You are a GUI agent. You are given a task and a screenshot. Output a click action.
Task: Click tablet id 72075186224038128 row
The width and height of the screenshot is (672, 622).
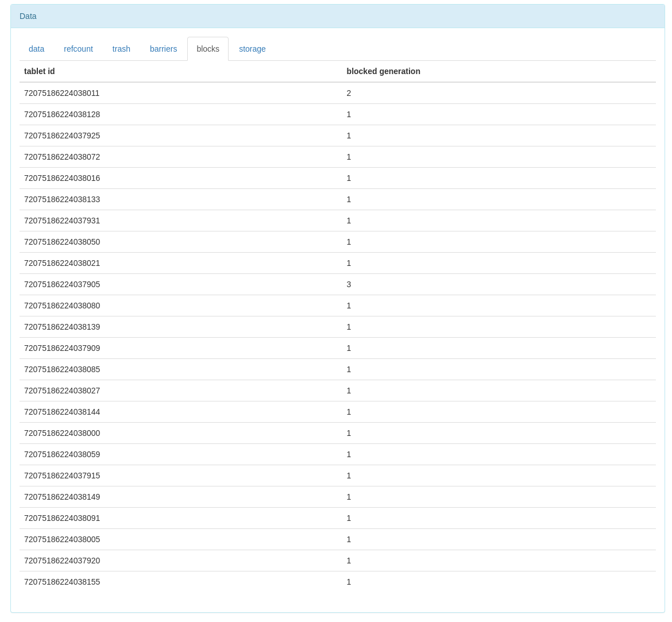pyautogui.click(x=62, y=114)
